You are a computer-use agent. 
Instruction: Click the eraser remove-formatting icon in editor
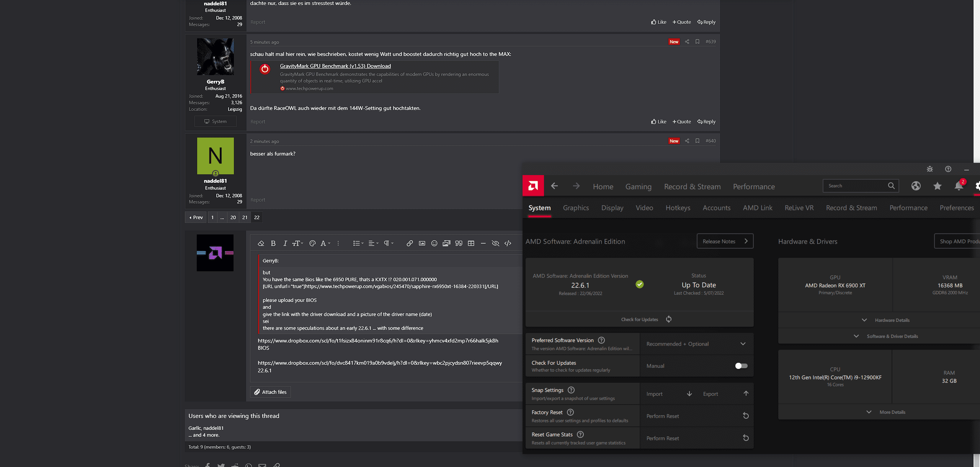pos(261,243)
